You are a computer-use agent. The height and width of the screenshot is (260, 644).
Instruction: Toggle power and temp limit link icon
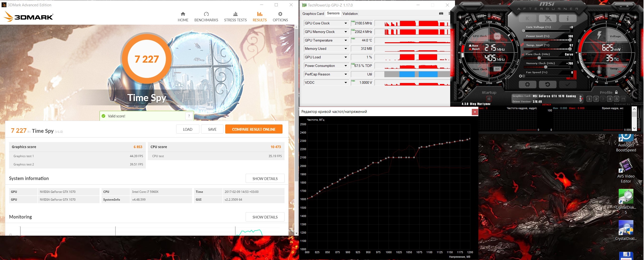pyautogui.click(x=522, y=45)
